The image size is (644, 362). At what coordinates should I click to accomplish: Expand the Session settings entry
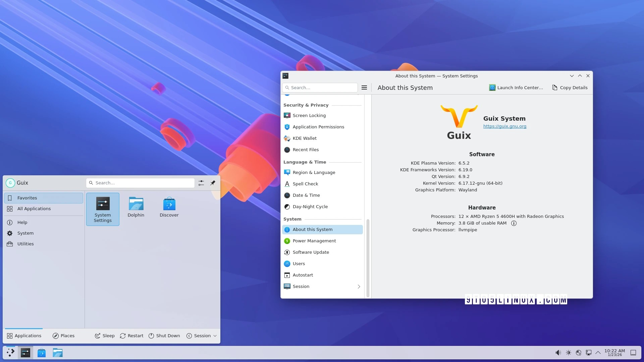[359, 287]
